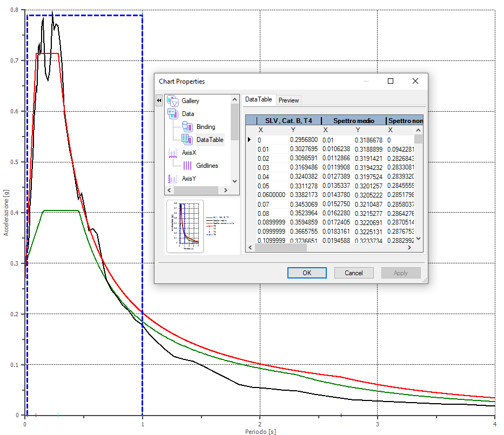The width and height of the screenshot is (504, 435).
Task: Click the AxisY chart icon
Action: coord(173,179)
